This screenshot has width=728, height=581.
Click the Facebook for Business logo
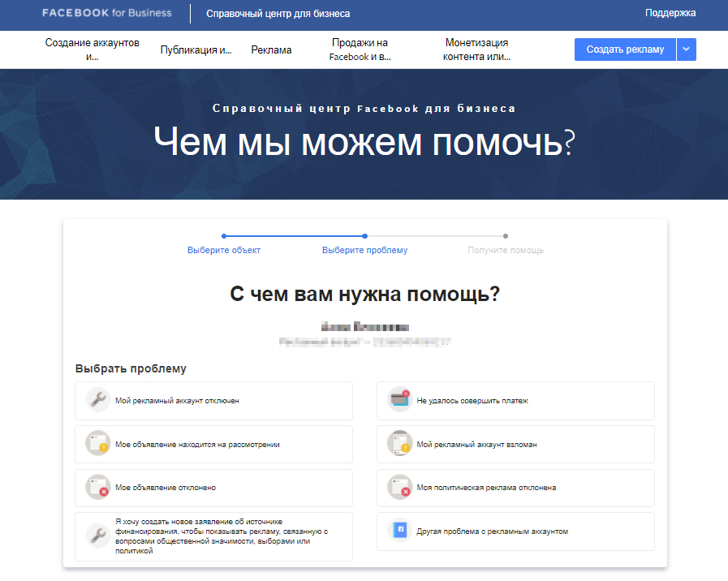tap(106, 13)
